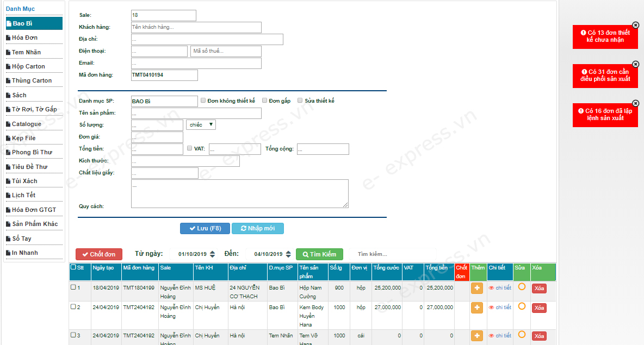The image size is (644, 345).
Task: Click the Nhập mới button
Action: [x=257, y=228]
